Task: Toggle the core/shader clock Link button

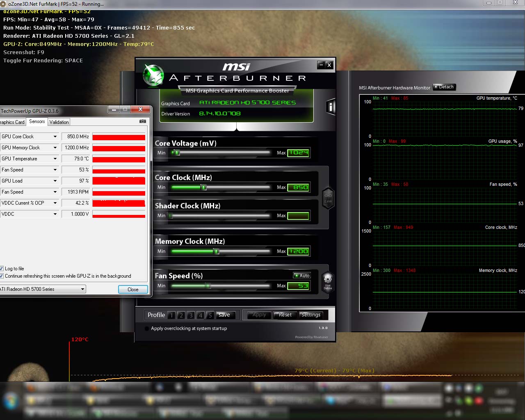Action: [328, 198]
